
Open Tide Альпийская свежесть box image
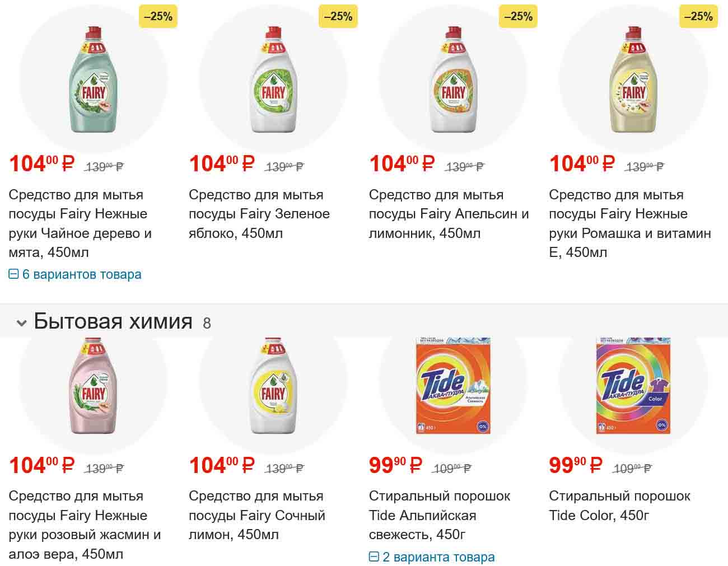click(x=453, y=386)
